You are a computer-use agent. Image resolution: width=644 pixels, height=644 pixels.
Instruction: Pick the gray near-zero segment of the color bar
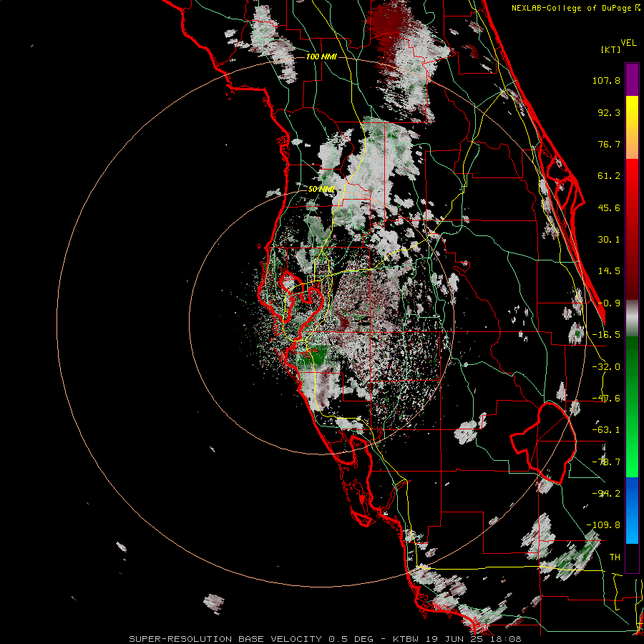(632, 318)
